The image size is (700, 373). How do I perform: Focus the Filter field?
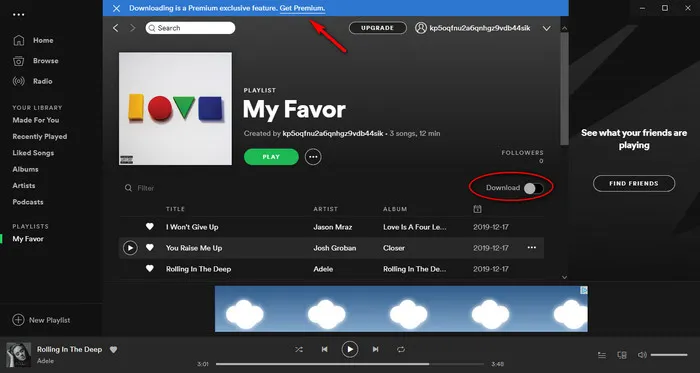pyautogui.click(x=146, y=188)
